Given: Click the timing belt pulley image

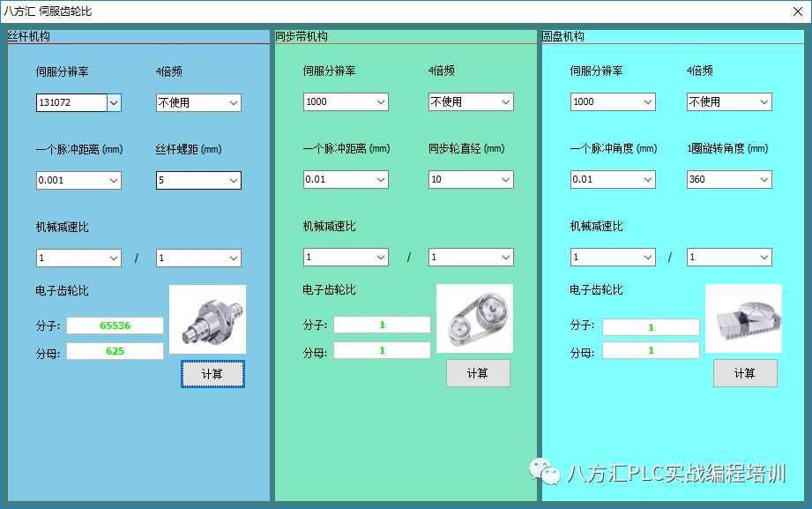Looking at the screenshot, I should tap(474, 318).
